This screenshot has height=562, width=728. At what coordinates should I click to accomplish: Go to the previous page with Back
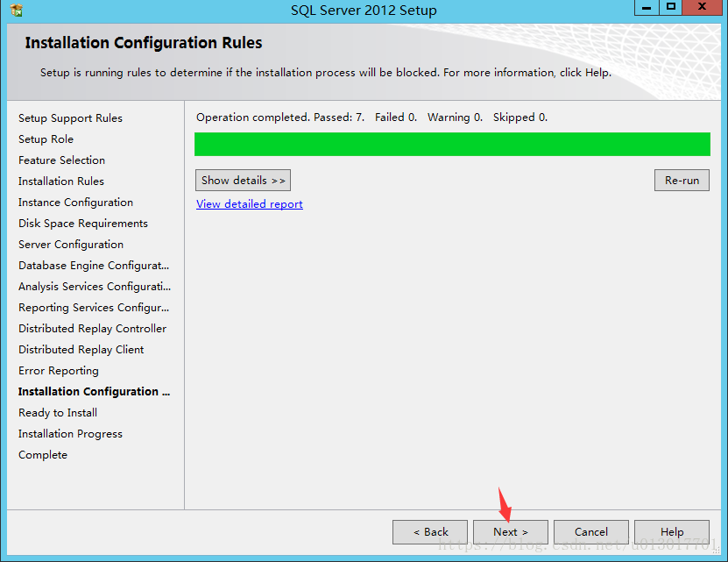click(x=430, y=532)
